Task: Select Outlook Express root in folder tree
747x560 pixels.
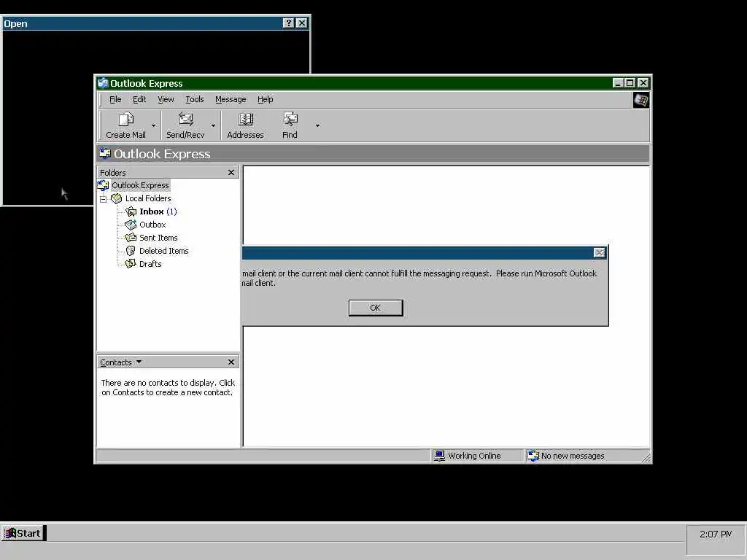Action: pos(140,185)
